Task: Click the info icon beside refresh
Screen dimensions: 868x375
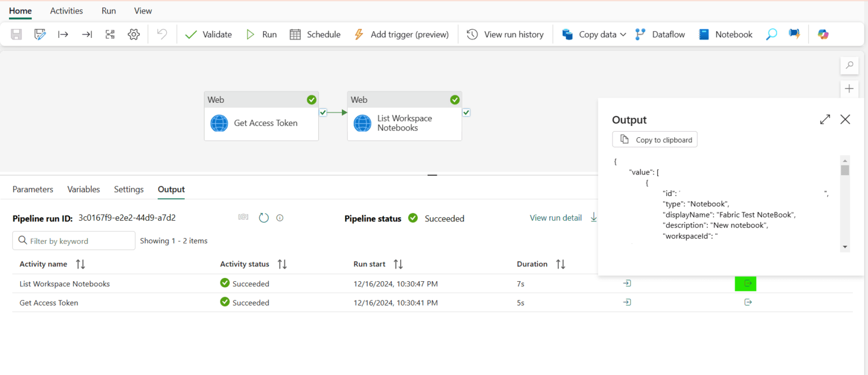Action: click(280, 218)
